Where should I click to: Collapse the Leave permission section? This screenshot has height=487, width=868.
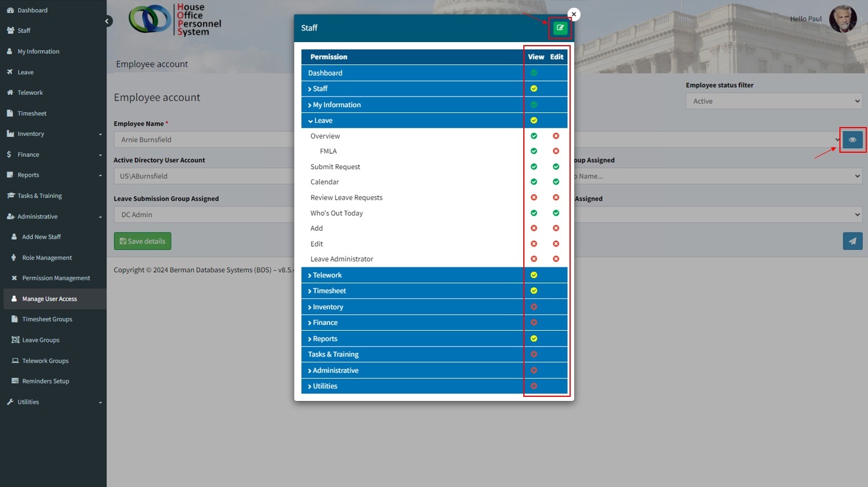click(x=322, y=121)
